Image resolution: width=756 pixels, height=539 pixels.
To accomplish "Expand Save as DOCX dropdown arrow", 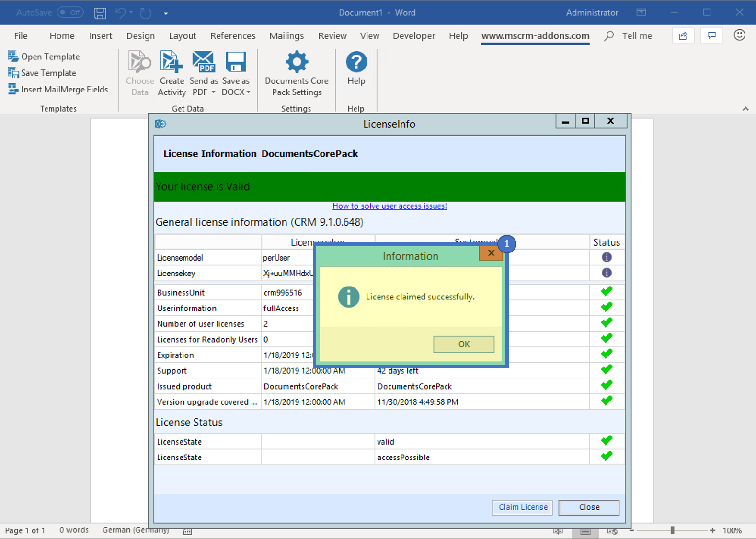I will click(248, 92).
